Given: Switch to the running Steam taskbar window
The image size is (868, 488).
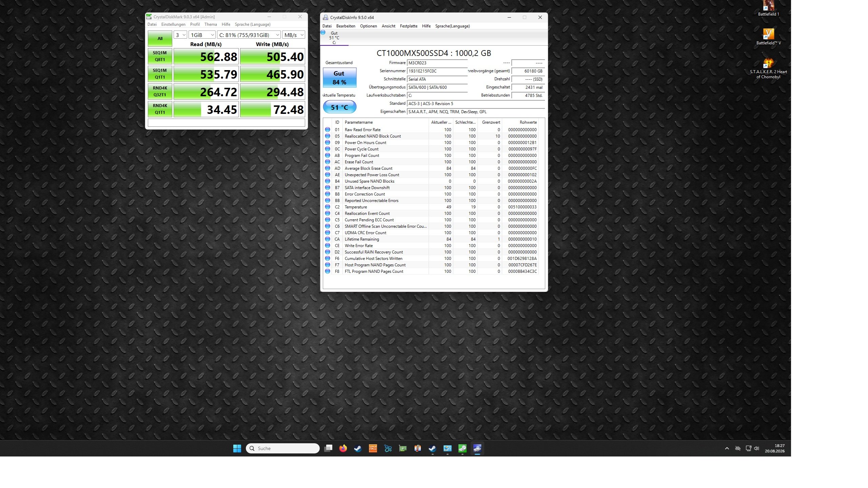Looking at the screenshot, I should (x=432, y=448).
